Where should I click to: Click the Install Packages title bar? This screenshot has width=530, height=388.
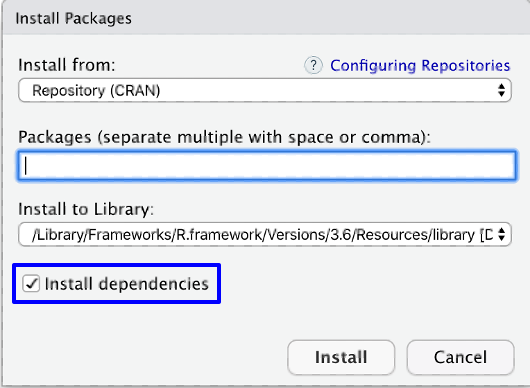(266, 18)
